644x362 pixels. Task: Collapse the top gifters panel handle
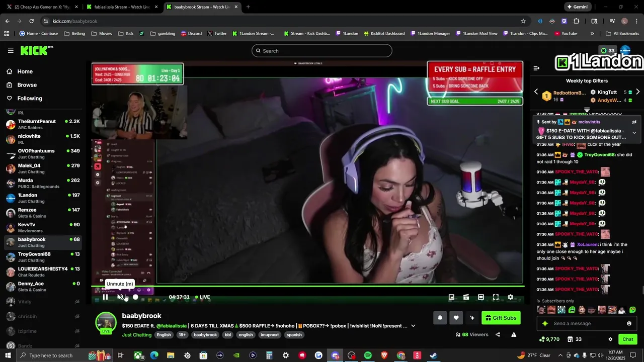tap(587, 110)
